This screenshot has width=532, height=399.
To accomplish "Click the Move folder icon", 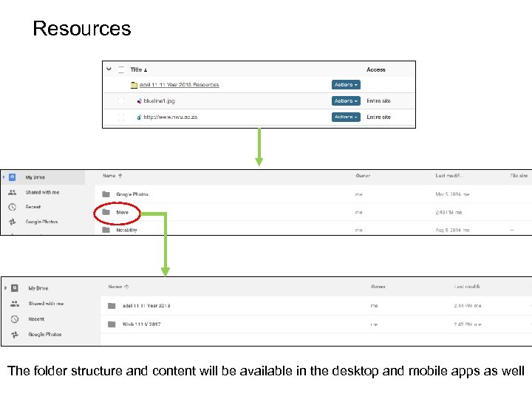I will pos(106,212).
